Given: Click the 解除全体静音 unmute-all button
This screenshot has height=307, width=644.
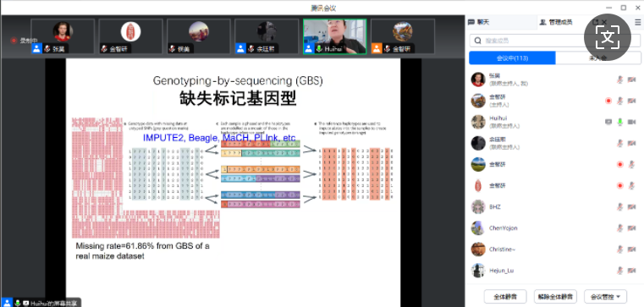Looking at the screenshot, I should (x=555, y=296).
